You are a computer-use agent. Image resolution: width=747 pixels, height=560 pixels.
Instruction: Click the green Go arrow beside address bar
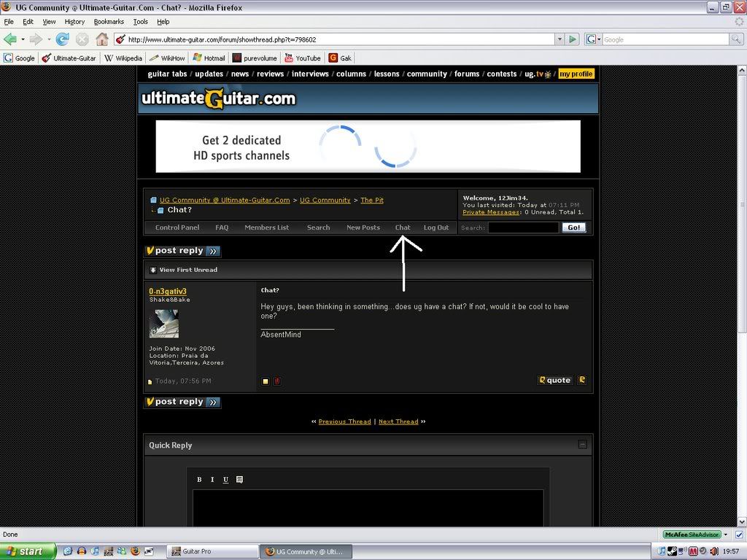[573, 39]
